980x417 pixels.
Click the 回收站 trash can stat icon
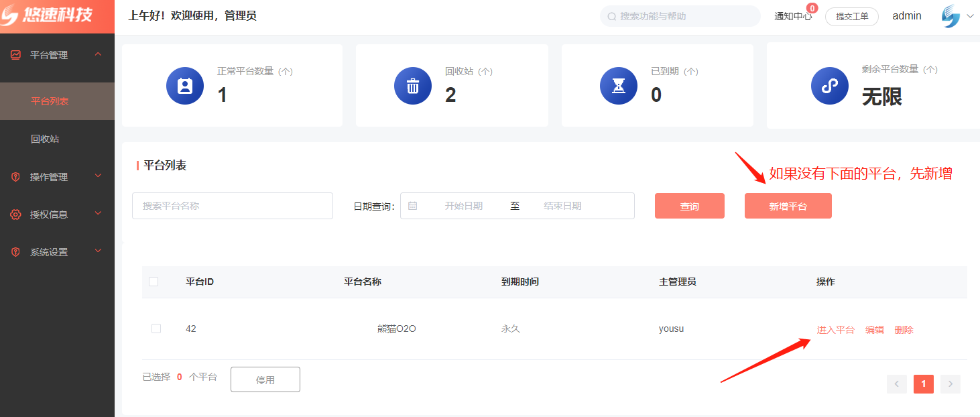pos(413,86)
